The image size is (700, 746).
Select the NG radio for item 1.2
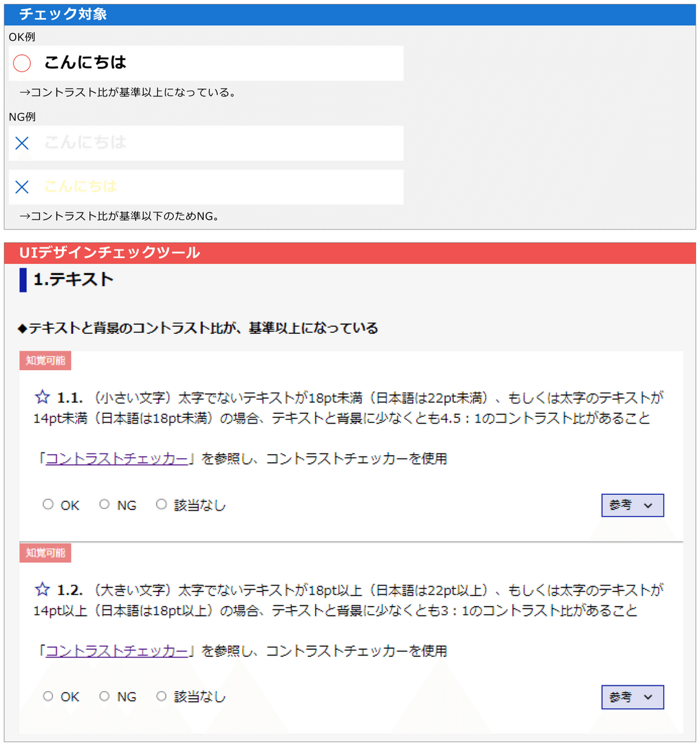tap(104, 695)
